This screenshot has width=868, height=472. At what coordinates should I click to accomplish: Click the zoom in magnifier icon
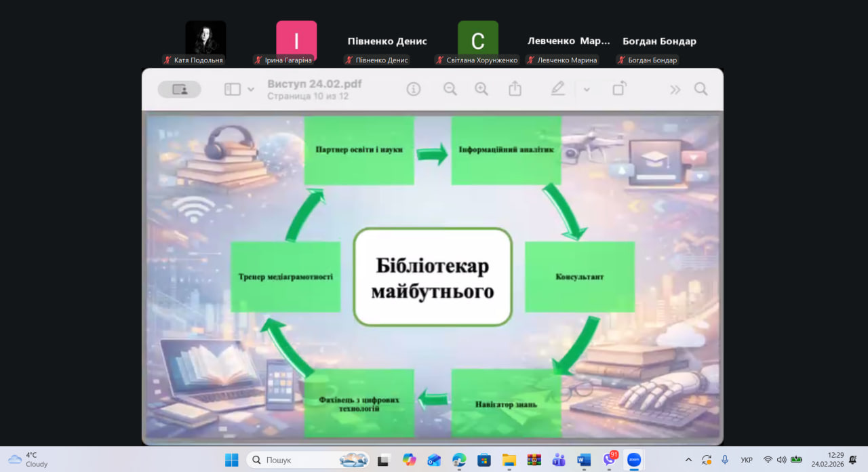pos(481,89)
